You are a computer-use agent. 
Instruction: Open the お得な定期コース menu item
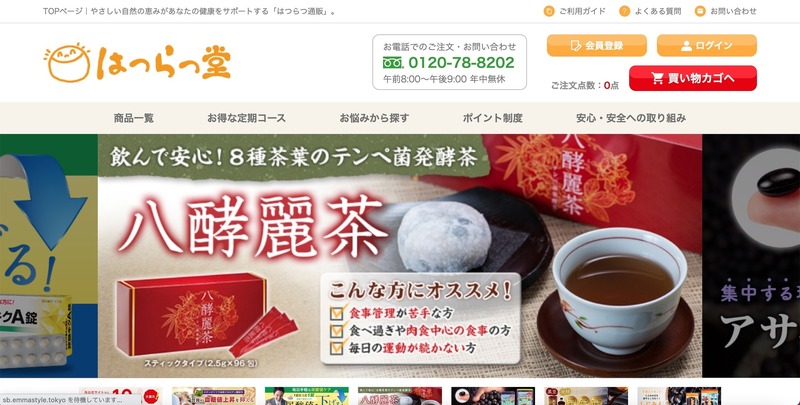246,118
